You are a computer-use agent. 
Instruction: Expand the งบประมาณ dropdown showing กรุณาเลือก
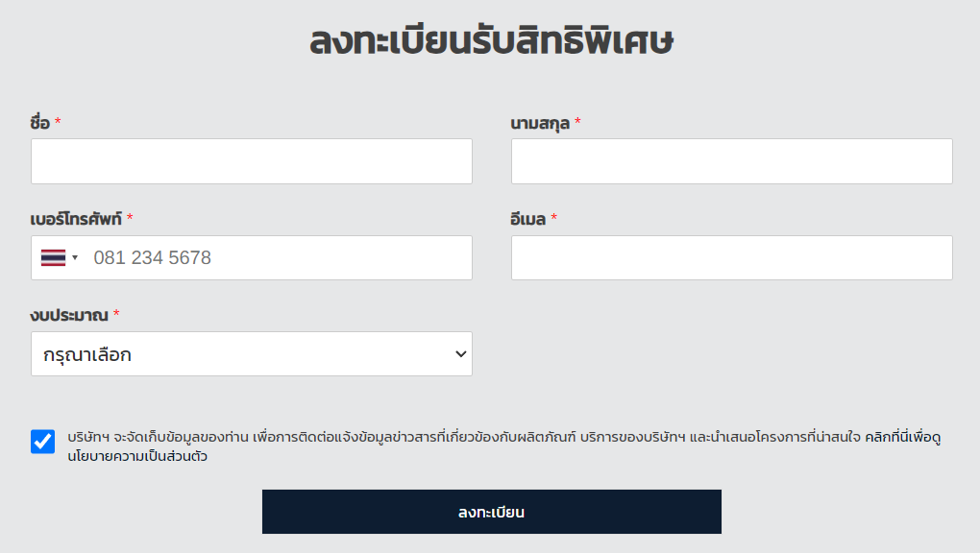[252, 353]
